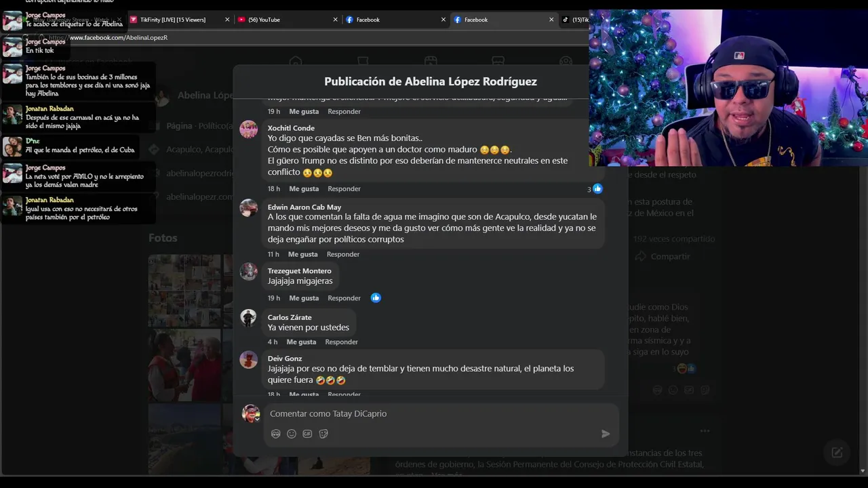Screen dimensions: 868x488
Task: Like Trezeguet Montero's 'Jajajaja migajeras' comment
Action: click(x=304, y=298)
